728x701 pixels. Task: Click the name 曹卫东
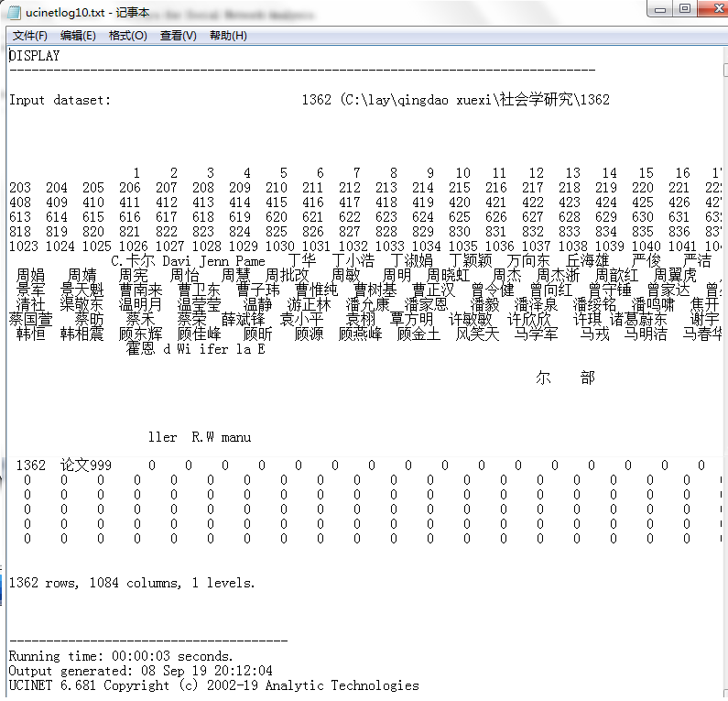point(200,290)
